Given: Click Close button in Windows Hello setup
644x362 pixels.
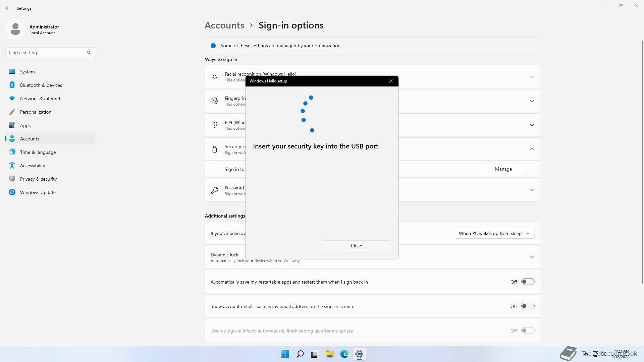Looking at the screenshot, I should (356, 246).
